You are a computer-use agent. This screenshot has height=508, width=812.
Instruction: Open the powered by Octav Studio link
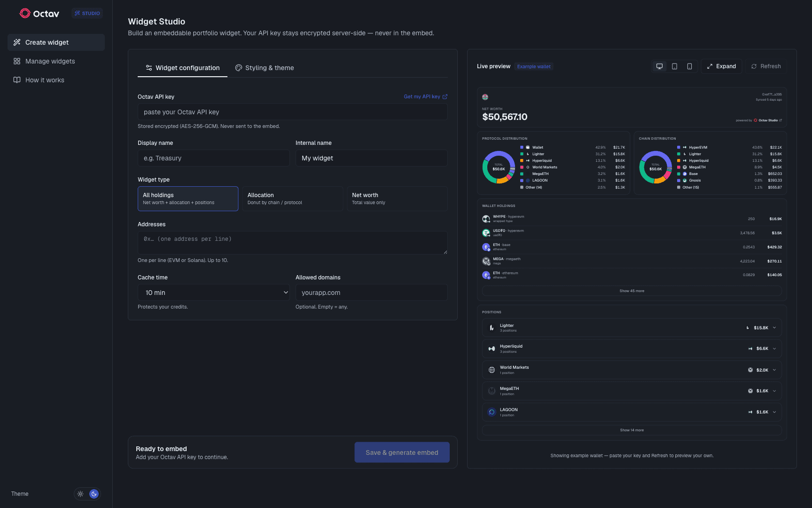click(x=759, y=120)
